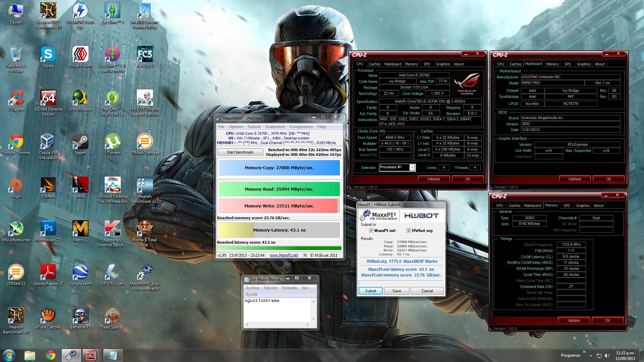
Task: Open Heaven DX11 Benchmark 3.0 desktop icon
Action: click(x=48, y=16)
